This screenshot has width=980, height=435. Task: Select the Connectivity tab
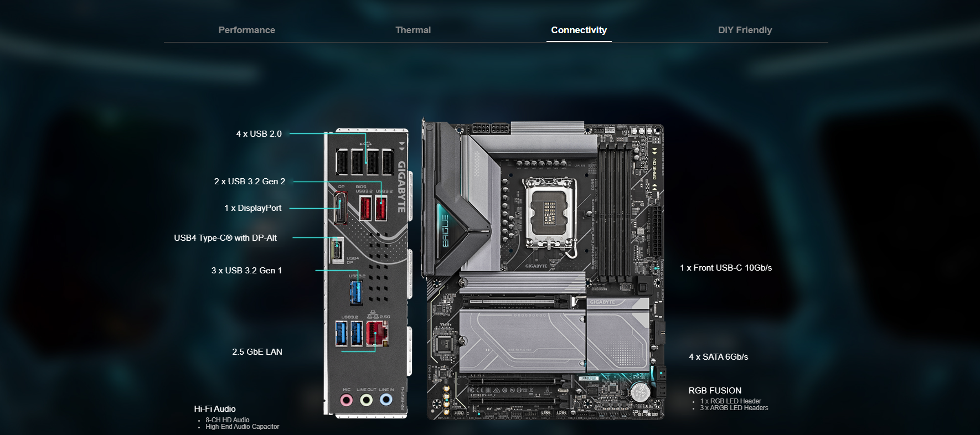click(579, 30)
